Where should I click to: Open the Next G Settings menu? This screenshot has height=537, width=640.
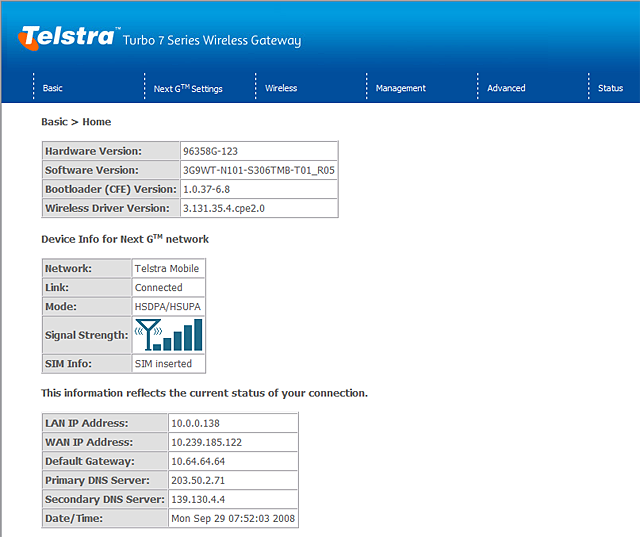(188, 88)
